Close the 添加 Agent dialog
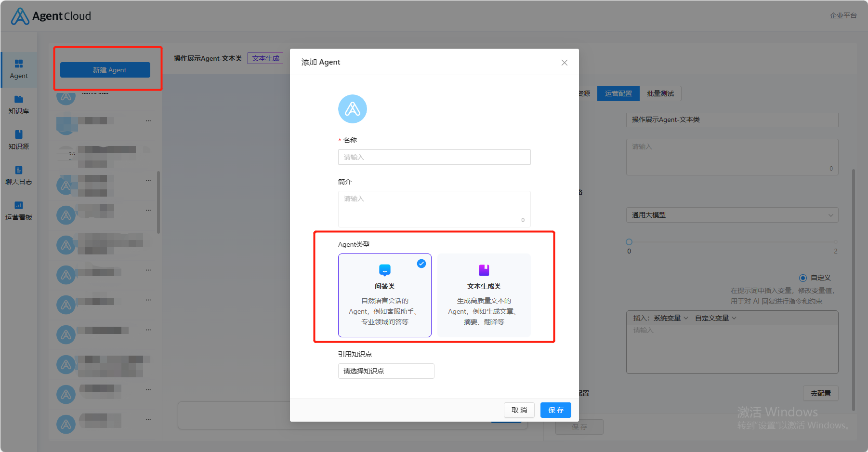 565,63
